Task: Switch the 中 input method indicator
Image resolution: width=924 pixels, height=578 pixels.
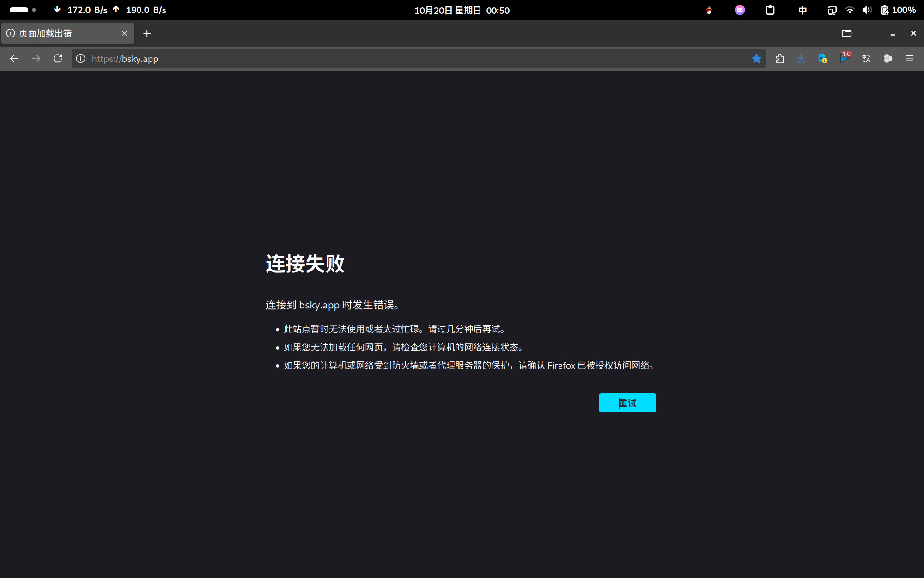Action: click(x=802, y=10)
